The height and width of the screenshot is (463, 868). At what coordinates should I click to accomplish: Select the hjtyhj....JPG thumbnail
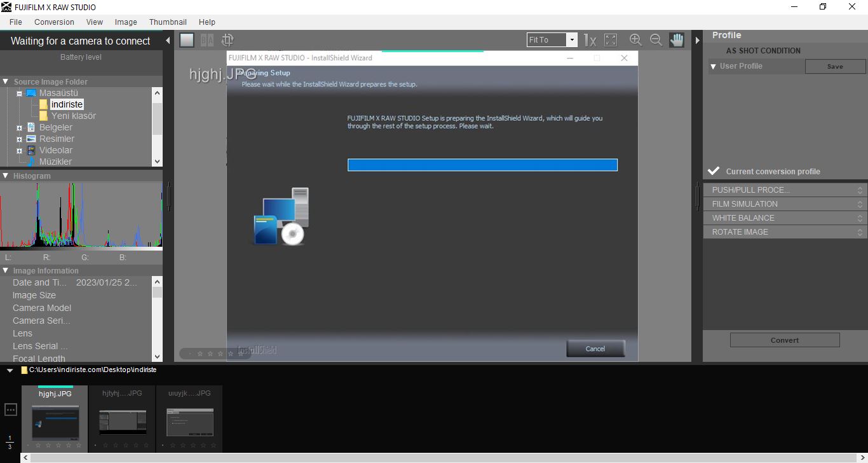pos(123,418)
